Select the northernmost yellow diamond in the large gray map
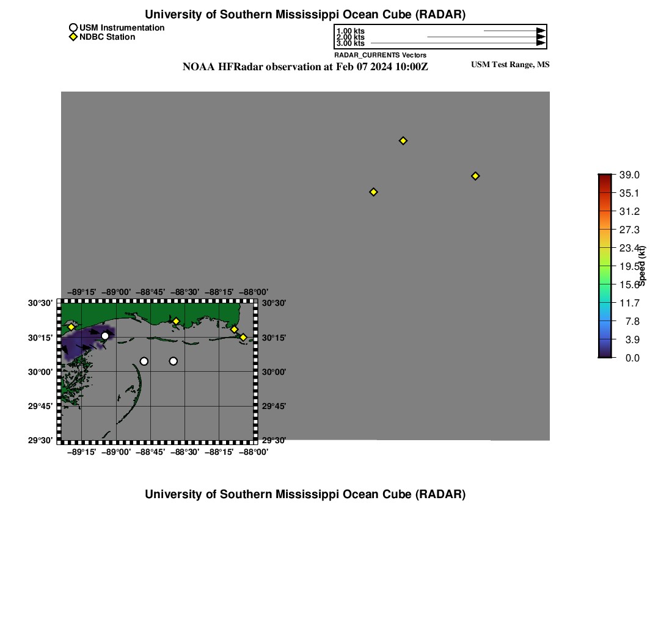The height and width of the screenshot is (641, 672). [403, 140]
